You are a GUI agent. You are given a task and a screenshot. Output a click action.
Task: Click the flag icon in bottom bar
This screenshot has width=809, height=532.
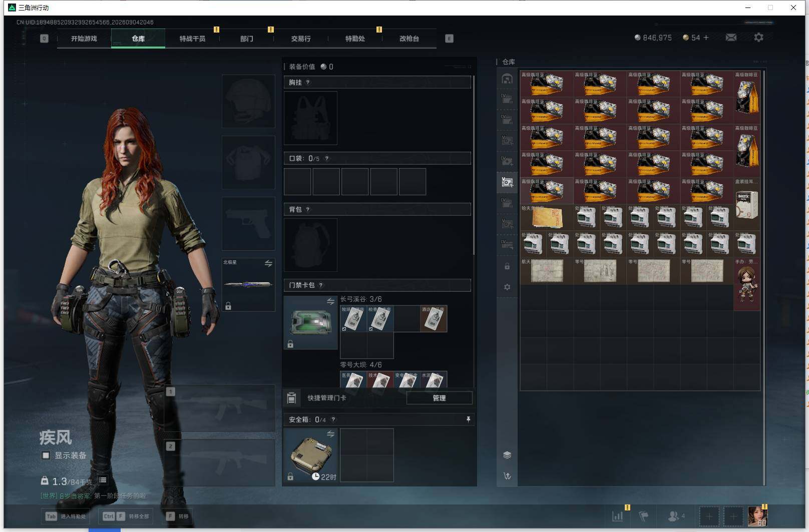[644, 516]
